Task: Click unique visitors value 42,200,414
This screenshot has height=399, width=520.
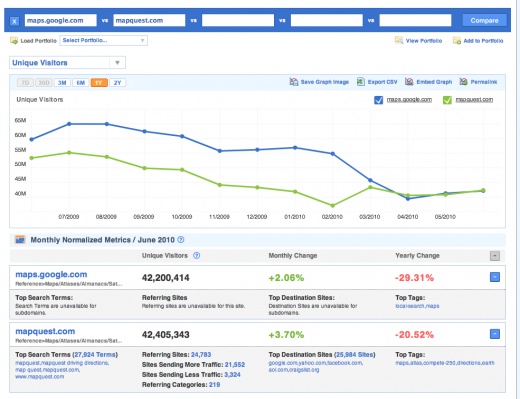Action: (x=166, y=278)
